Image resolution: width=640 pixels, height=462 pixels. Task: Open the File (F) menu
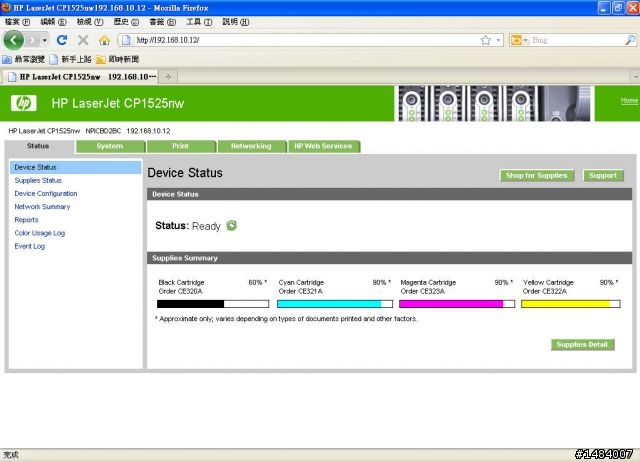(18, 22)
